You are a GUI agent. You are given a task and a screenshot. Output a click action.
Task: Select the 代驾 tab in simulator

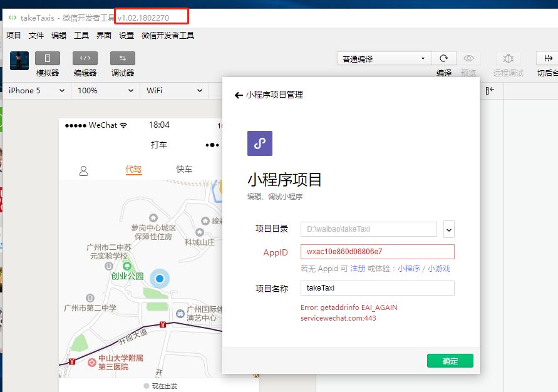coord(133,169)
